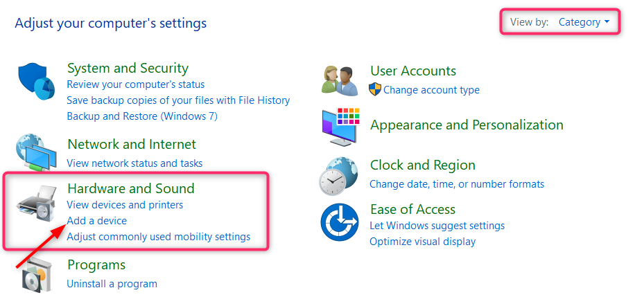644x306 pixels.
Task: Click the Programs disc icon
Action: click(x=36, y=276)
